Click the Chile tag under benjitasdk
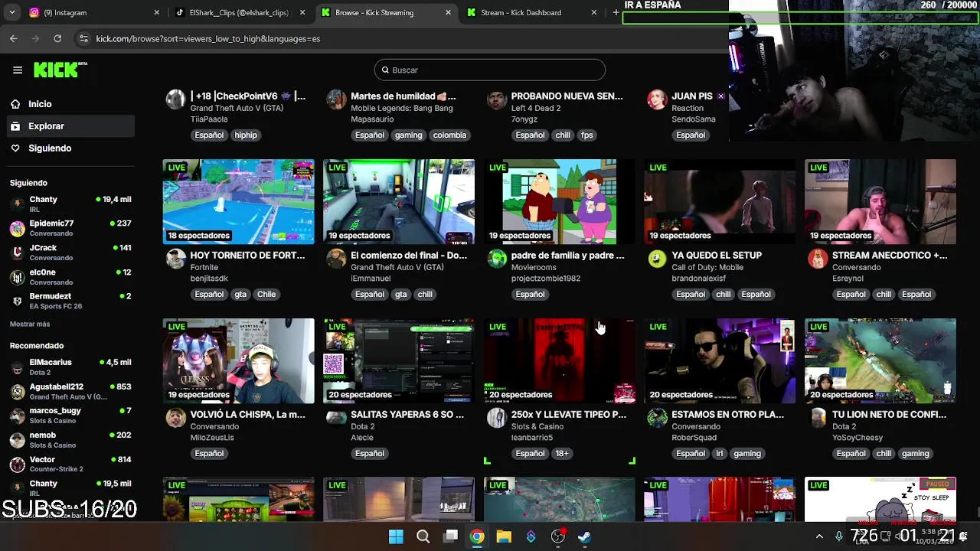Viewport: 980px width, 551px height. (266, 295)
